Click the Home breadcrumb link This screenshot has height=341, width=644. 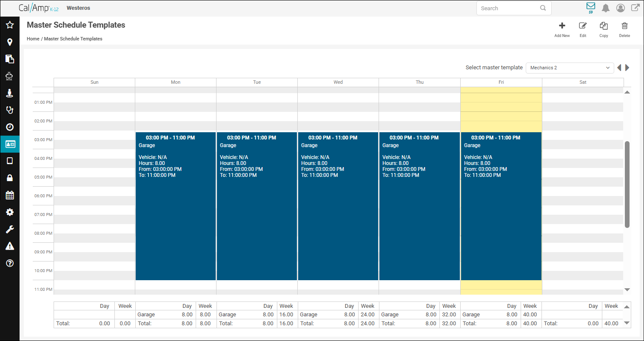[x=33, y=39]
